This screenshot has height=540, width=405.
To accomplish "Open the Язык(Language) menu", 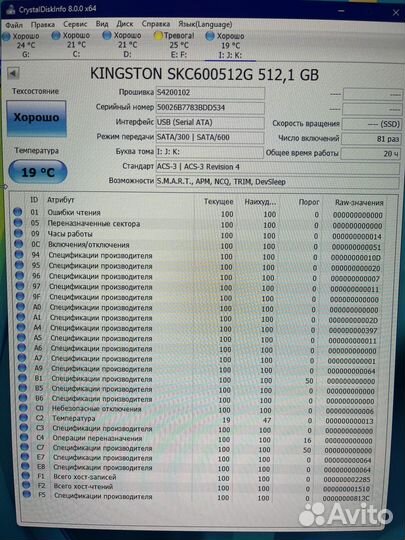I will tap(205, 24).
